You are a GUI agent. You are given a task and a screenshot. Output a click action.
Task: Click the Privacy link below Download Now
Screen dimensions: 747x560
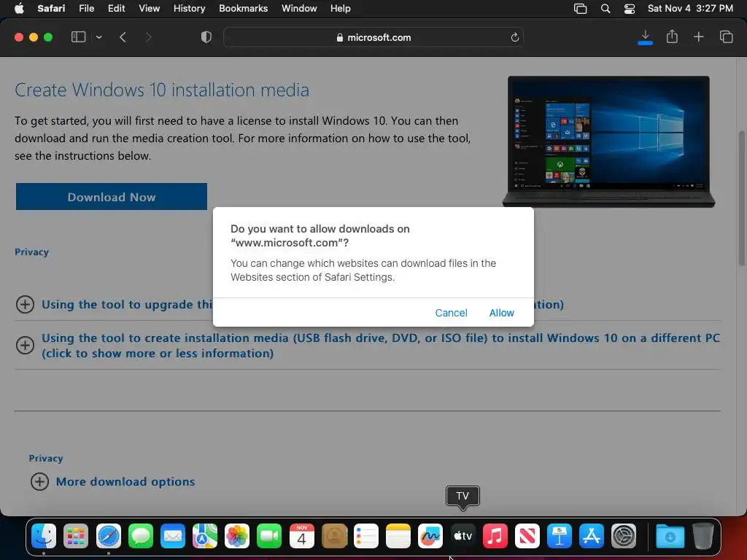click(x=31, y=252)
